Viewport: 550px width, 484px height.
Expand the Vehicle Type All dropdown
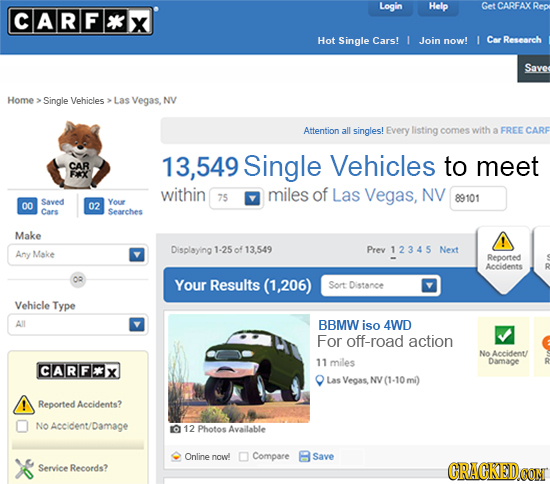pyautogui.click(x=78, y=324)
